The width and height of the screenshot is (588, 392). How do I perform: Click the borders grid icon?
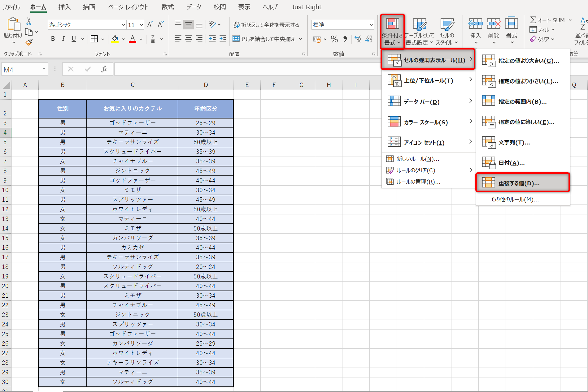click(x=94, y=39)
